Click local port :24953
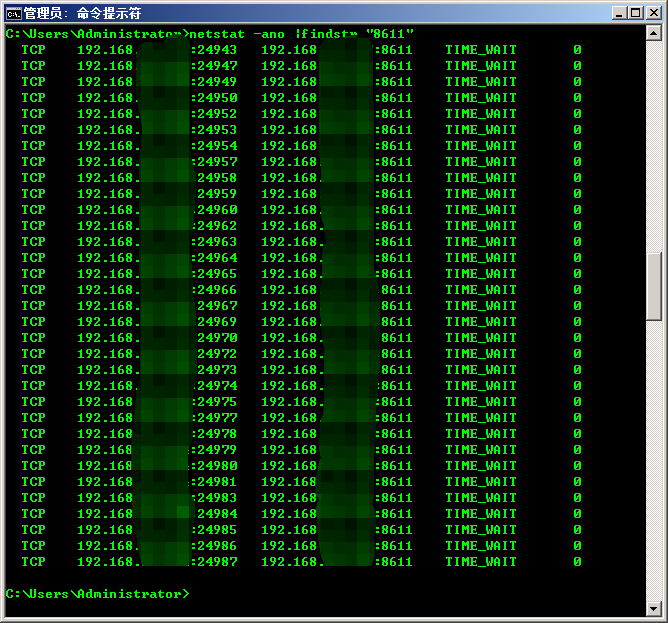The width and height of the screenshot is (668, 623). 214,130
